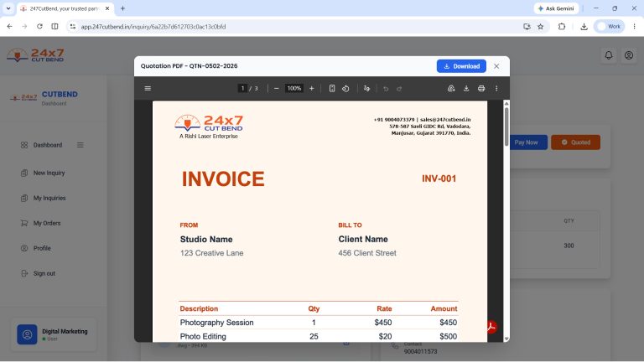Click the Adobe Acrobat floating icon
The width and height of the screenshot is (644, 362).
tap(491, 327)
